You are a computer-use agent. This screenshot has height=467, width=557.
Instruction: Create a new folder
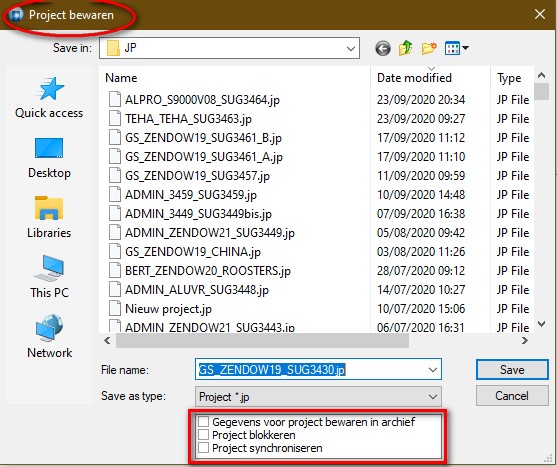click(x=429, y=48)
